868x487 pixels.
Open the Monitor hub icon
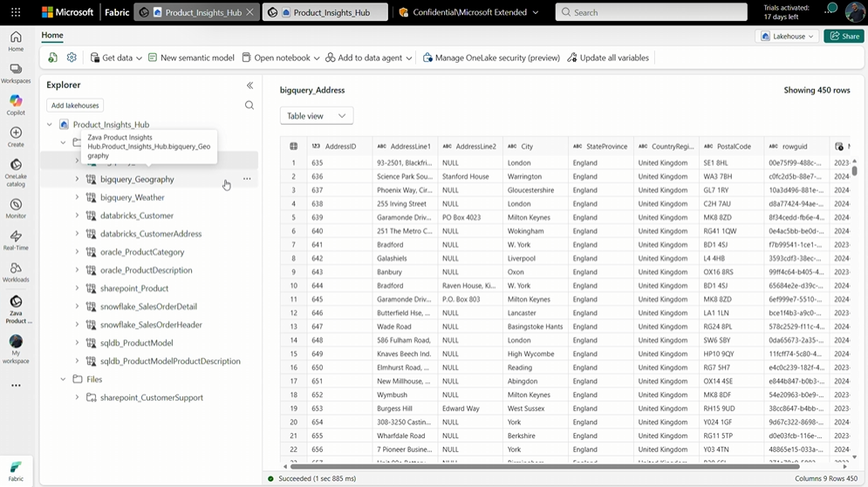click(16, 209)
